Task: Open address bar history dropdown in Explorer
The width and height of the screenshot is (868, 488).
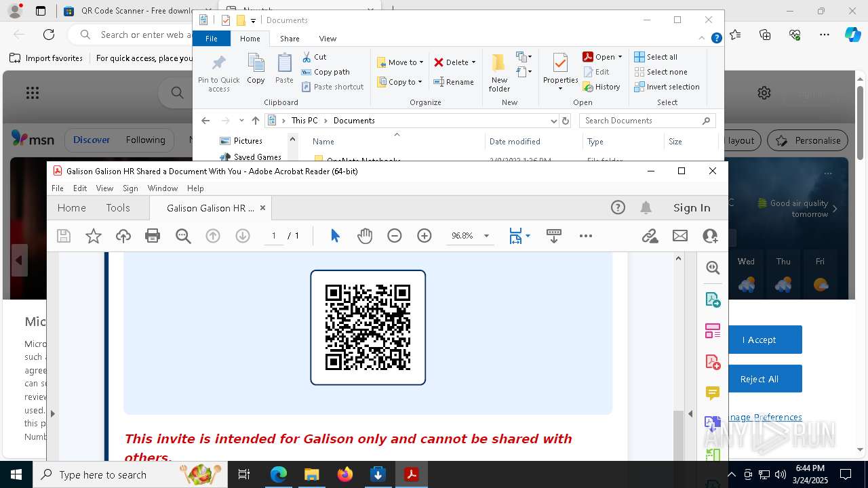Action: pyautogui.click(x=553, y=121)
